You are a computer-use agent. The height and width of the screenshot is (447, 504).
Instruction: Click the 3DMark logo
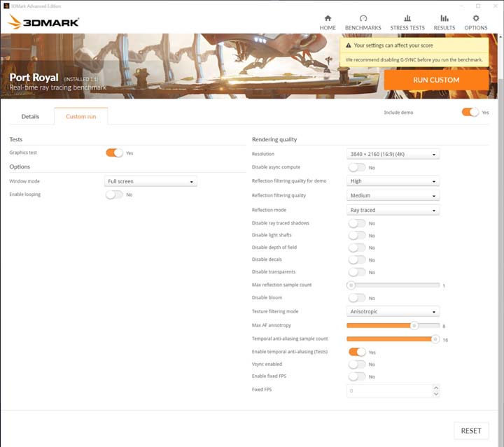pyautogui.click(x=43, y=22)
